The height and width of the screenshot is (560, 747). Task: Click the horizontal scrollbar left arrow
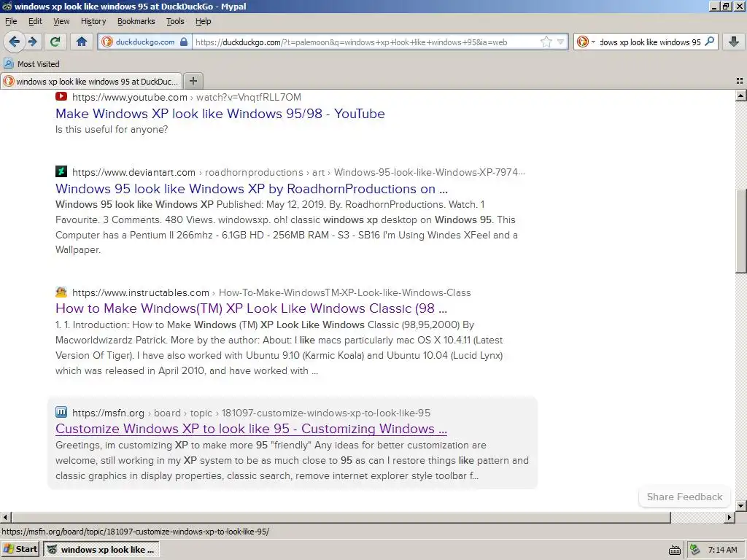point(5,517)
